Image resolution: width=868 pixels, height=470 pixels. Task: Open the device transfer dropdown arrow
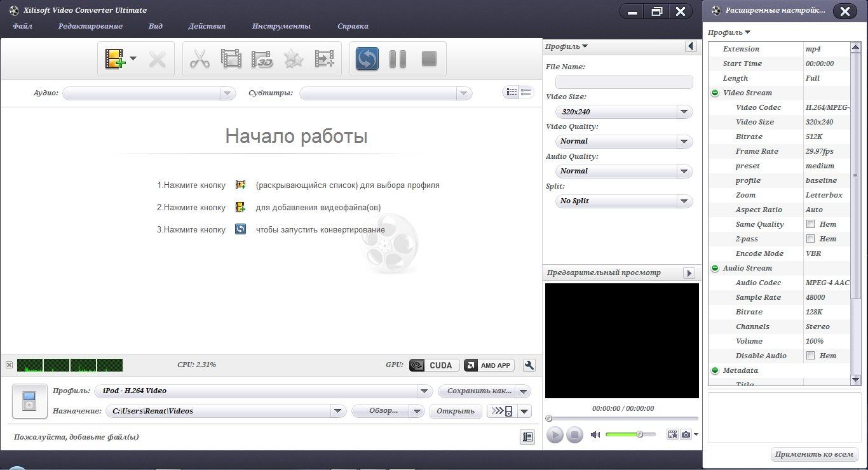(x=525, y=411)
